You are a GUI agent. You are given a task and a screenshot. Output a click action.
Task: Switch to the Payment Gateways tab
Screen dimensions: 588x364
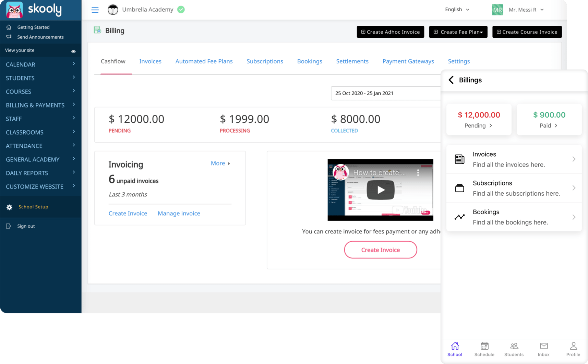[408, 61]
